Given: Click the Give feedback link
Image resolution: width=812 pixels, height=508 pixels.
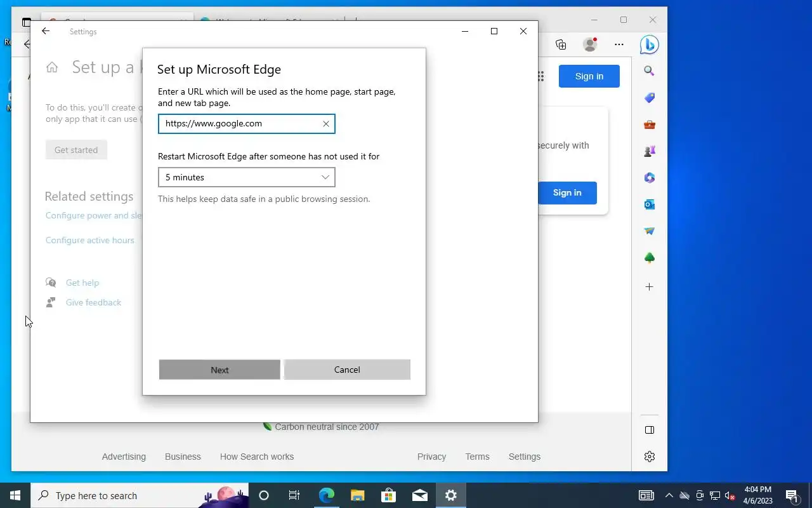Looking at the screenshot, I should pyautogui.click(x=93, y=302).
